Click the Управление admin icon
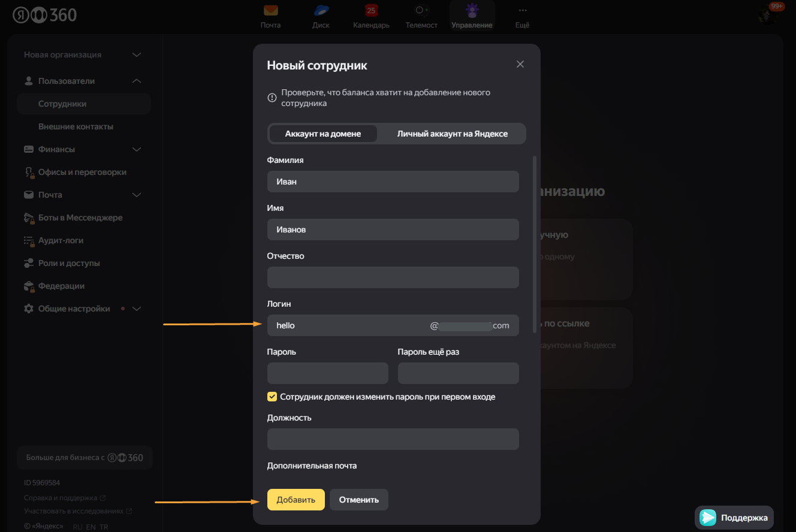Image resolution: width=796 pixels, height=532 pixels. pyautogui.click(x=472, y=11)
